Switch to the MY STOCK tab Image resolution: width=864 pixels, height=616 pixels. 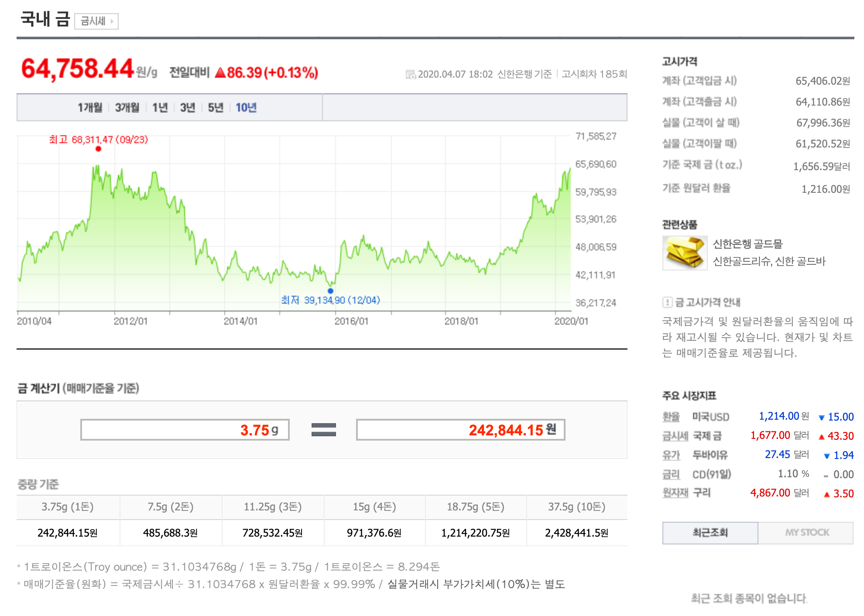tap(806, 533)
